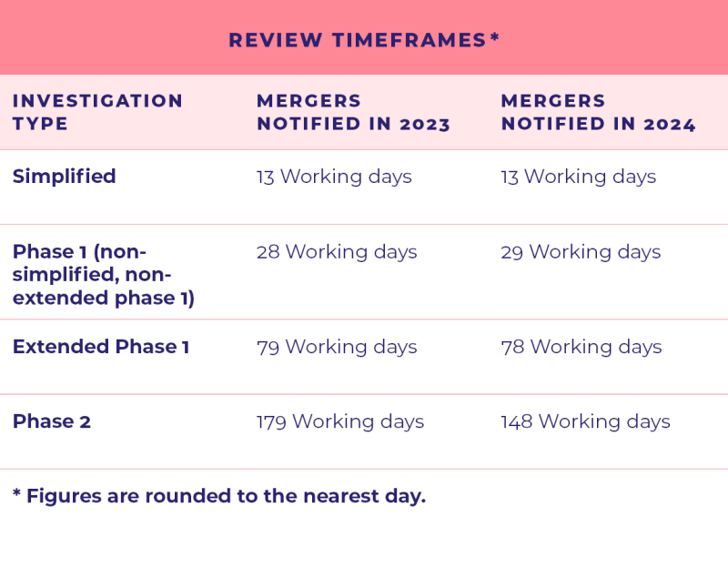Click the word TYPE in the first header
This screenshot has width=728, height=578.
(x=40, y=124)
